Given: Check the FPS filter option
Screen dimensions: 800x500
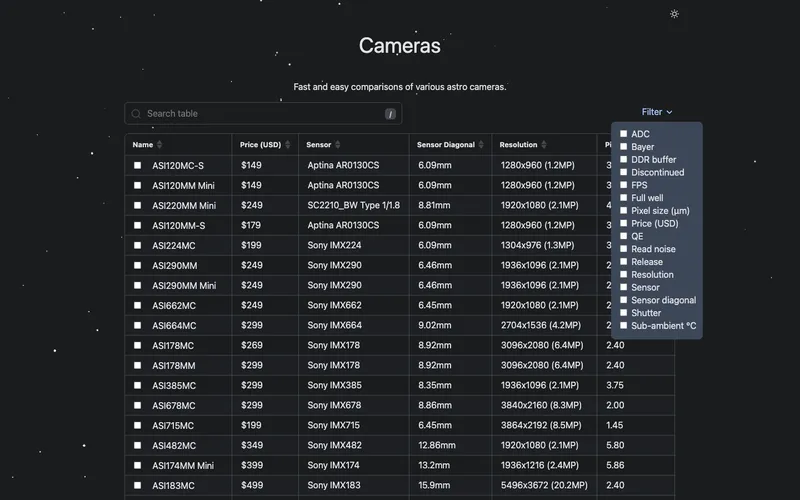Looking at the screenshot, I should coord(623,185).
